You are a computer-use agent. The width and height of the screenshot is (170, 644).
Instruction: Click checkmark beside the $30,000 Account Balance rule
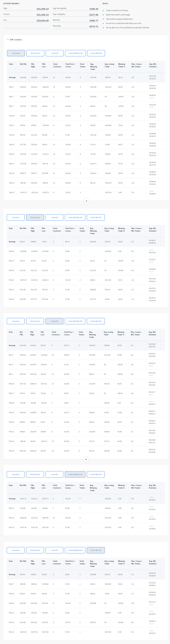(x=103, y=28)
